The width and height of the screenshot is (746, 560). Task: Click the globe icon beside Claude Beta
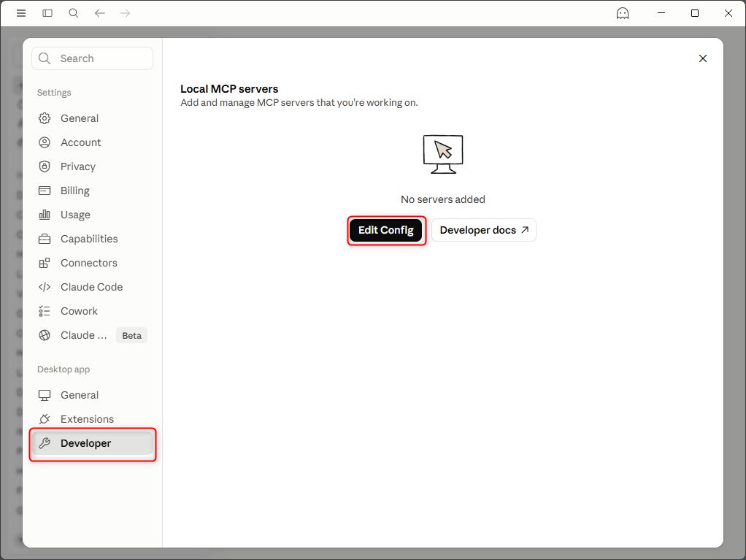(45, 335)
